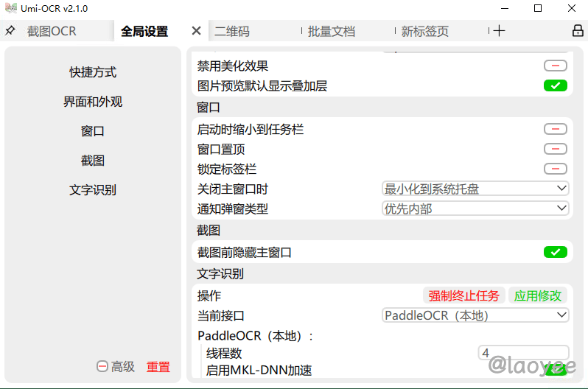
Task: Turn off 截图前隐藏主窗口 toggle
Action: tap(555, 252)
